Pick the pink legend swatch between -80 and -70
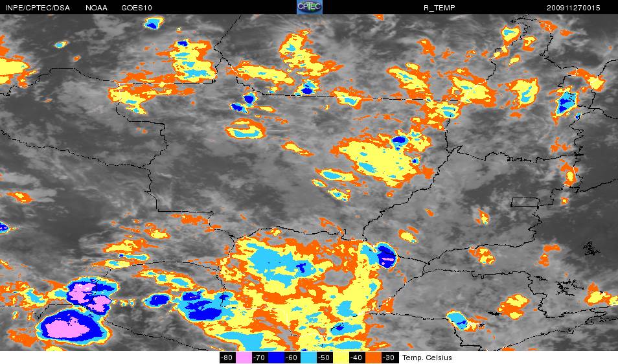This screenshot has width=618, height=364. pos(244,358)
